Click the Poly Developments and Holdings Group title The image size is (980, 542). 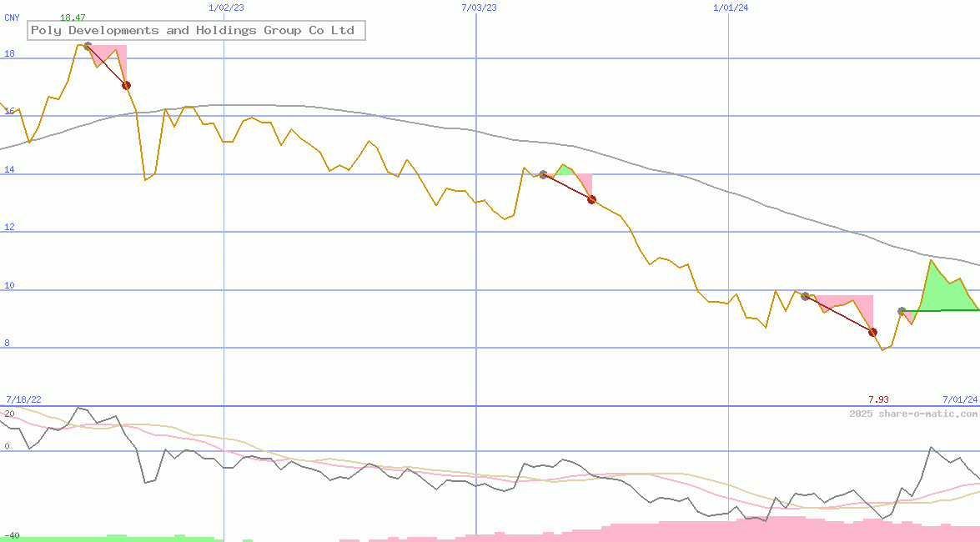point(196,30)
